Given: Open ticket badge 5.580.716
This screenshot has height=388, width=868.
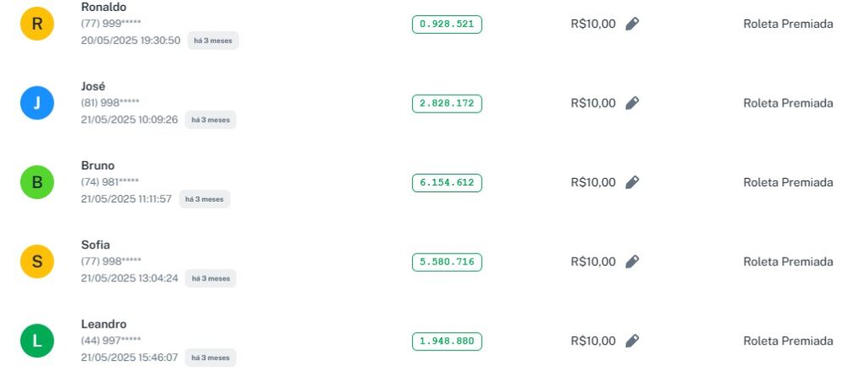Looking at the screenshot, I should click(447, 263).
